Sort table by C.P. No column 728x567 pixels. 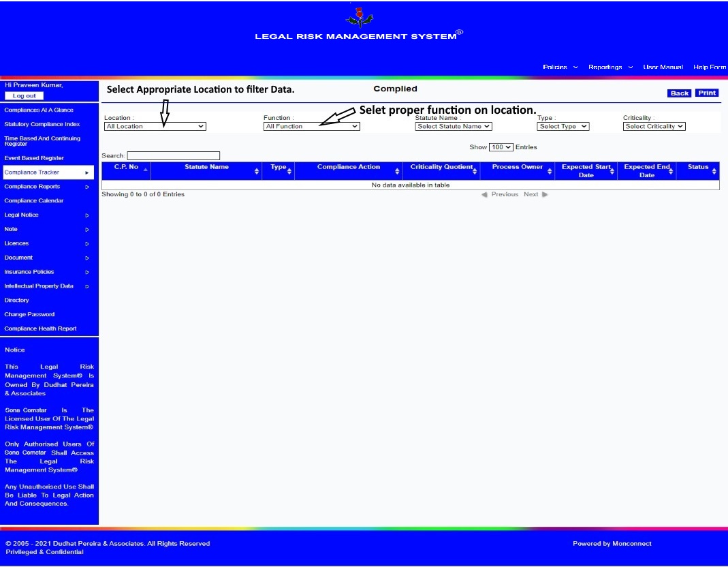coord(126,167)
